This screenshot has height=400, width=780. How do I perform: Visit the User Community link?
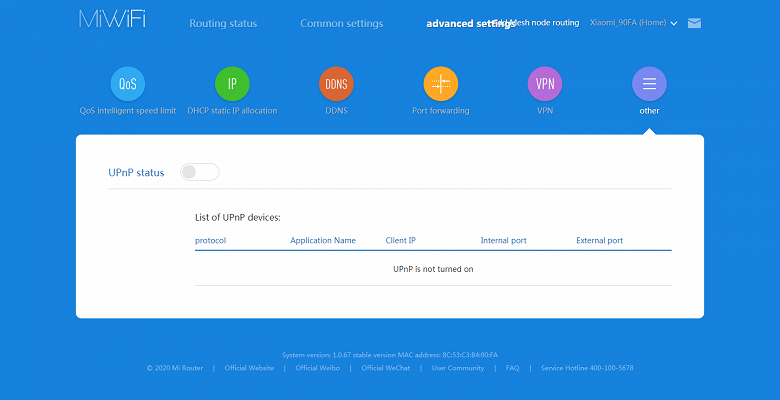(458, 368)
